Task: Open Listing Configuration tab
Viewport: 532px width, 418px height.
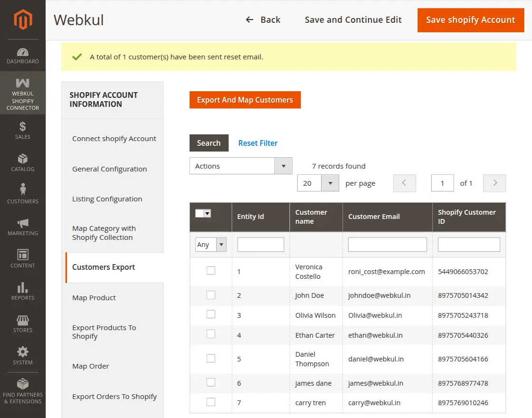Action: point(107,199)
